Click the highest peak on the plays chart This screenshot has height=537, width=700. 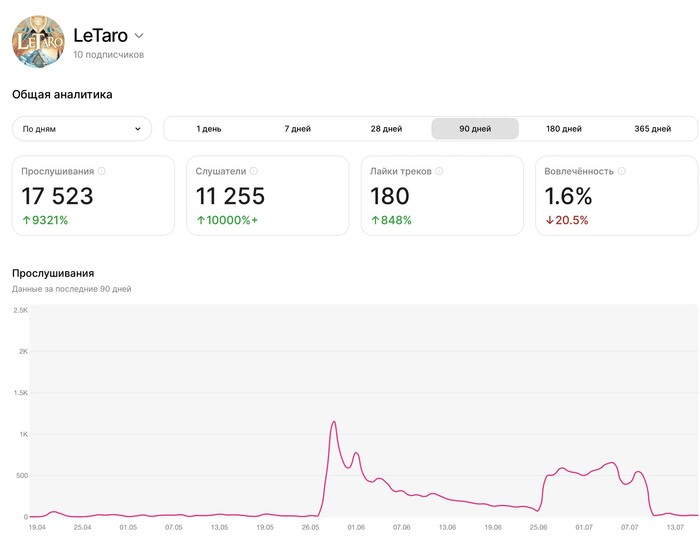[x=333, y=422]
